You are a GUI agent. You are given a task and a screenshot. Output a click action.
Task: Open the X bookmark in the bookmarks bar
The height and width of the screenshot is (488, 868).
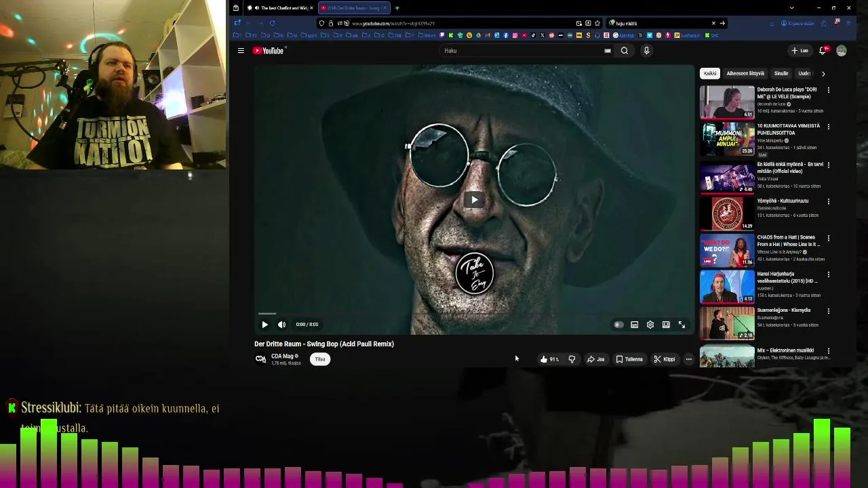point(542,35)
